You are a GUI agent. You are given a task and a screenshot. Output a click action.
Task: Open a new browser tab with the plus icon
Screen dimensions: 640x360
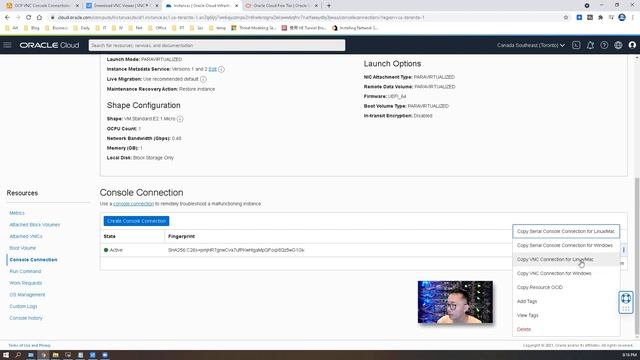click(329, 6)
